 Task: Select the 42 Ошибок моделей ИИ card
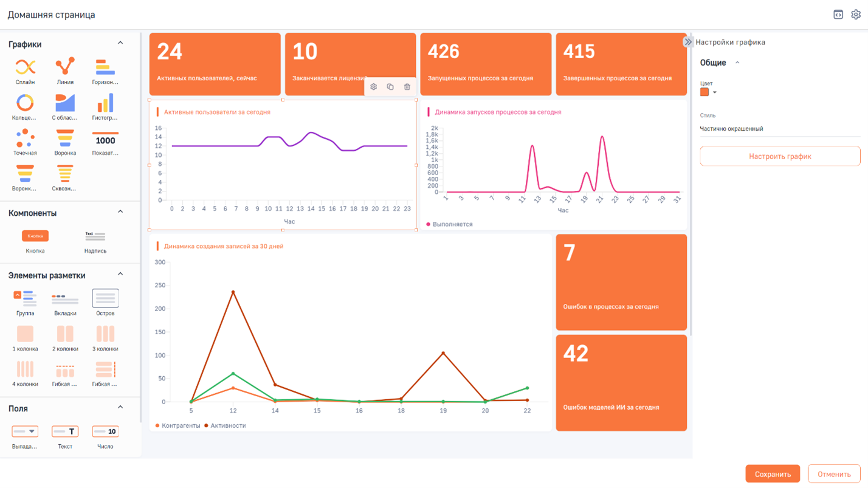point(621,383)
